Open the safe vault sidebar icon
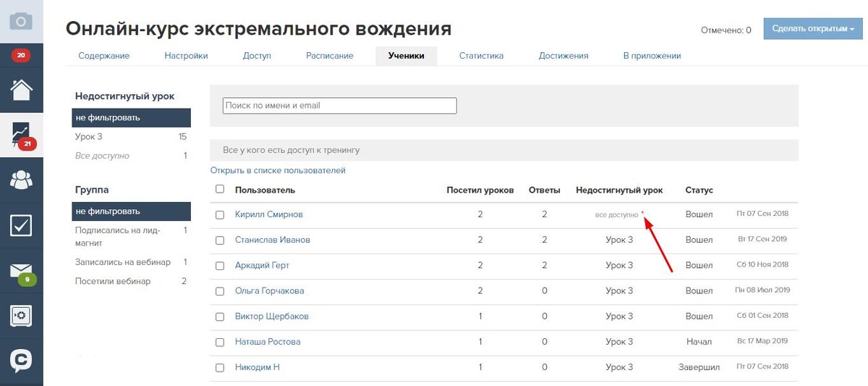Viewport: 868px width, 386px height. point(21,316)
